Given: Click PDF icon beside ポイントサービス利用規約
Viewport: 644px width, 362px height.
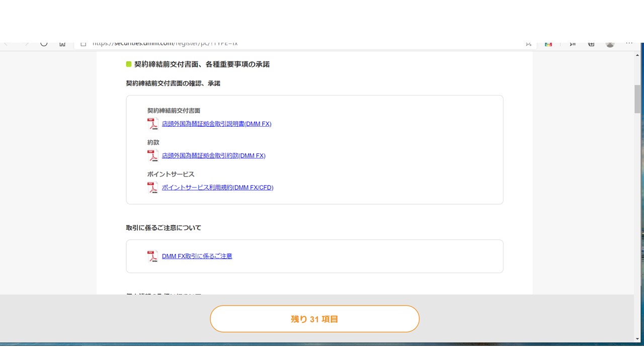Looking at the screenshot, I should 152,188.
